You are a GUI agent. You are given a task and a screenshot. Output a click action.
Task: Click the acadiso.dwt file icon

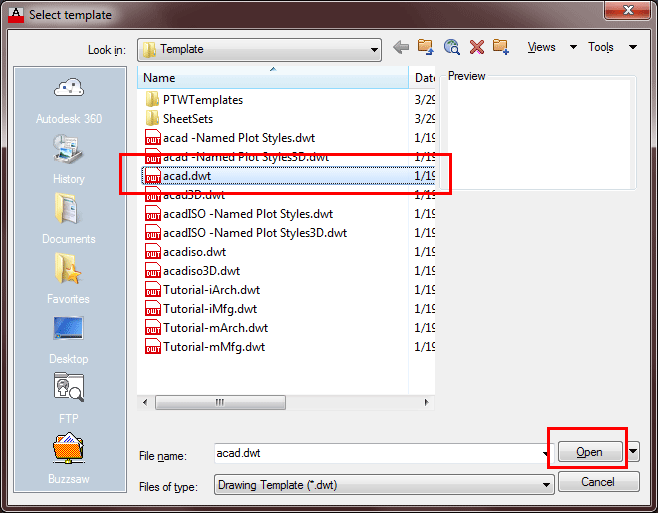tap(153, 252)
